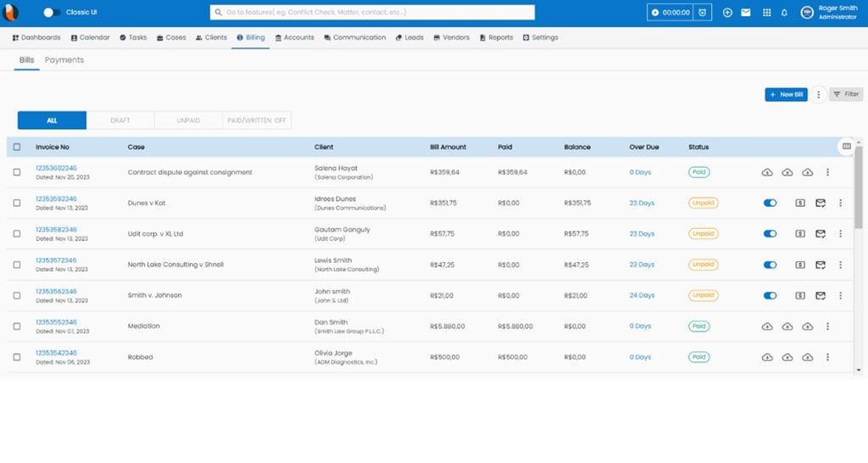
Task: Open the three-dot menu next to New Bill
Action: [x=818, y=95]
